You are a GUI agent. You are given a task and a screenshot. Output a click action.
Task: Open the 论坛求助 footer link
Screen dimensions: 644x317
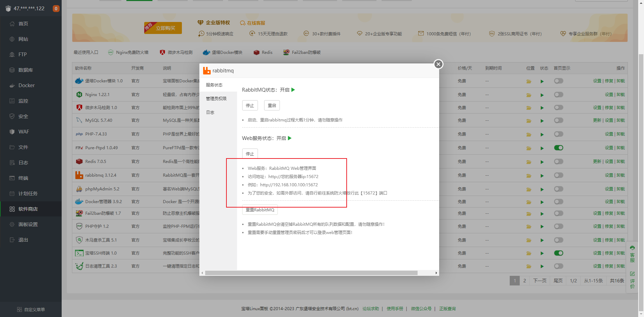371,309
